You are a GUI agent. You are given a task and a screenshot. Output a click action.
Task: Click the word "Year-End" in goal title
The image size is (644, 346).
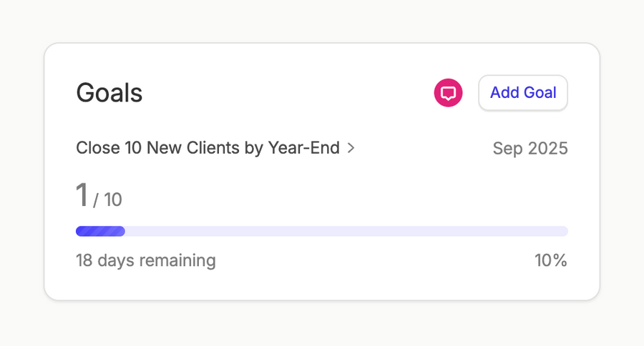(304, 148)
